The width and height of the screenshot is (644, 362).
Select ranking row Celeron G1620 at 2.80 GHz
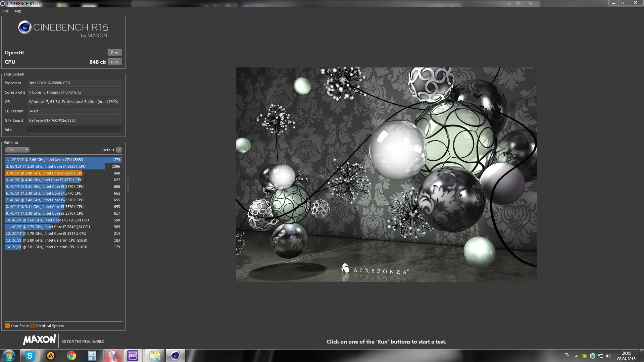click(63, 240)
